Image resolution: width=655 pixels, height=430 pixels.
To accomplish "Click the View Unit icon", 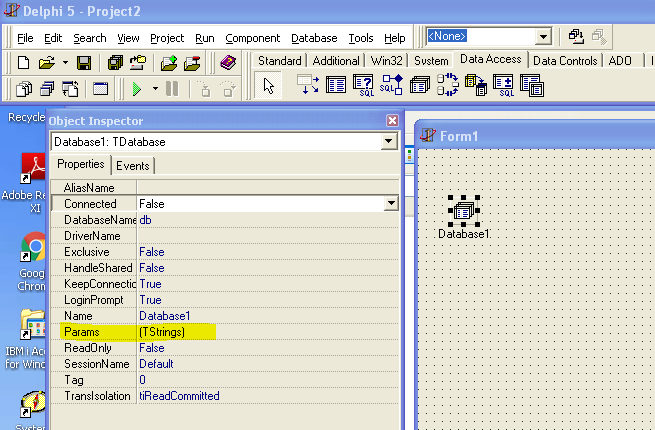I will click(x=24, y=89).
